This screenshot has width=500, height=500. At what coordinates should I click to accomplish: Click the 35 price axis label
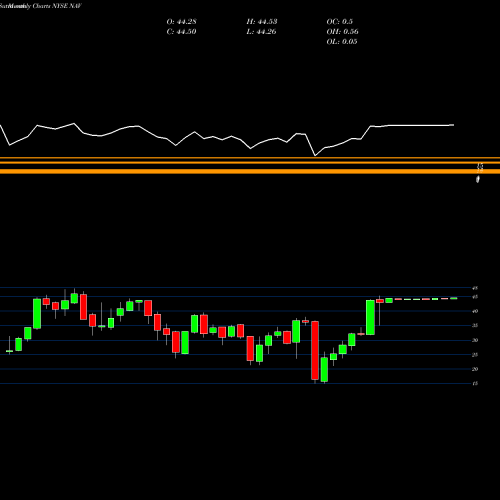[475, 326]
